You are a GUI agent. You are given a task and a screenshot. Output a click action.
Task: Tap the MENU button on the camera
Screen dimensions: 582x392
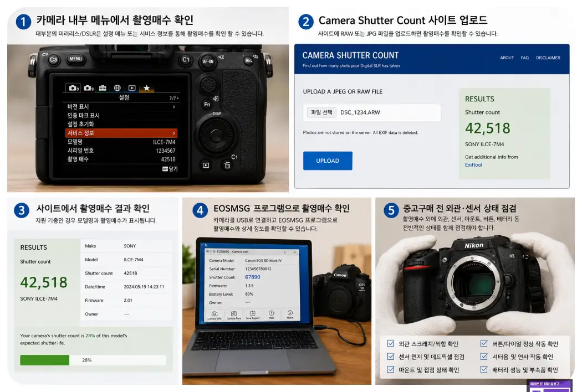tap(75, 59)
